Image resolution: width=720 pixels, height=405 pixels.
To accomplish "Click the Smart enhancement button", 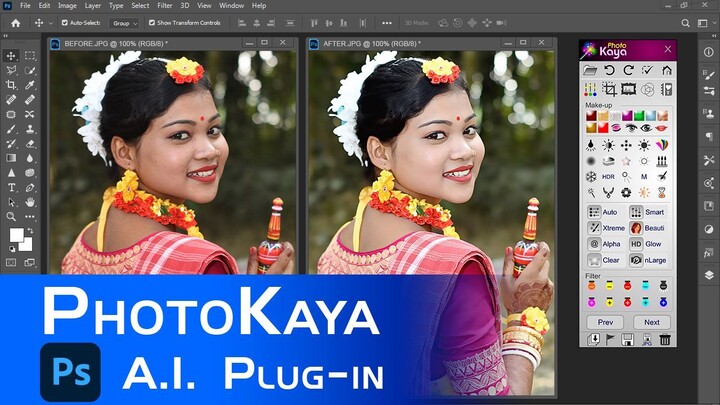I will (x=647, y=212).
